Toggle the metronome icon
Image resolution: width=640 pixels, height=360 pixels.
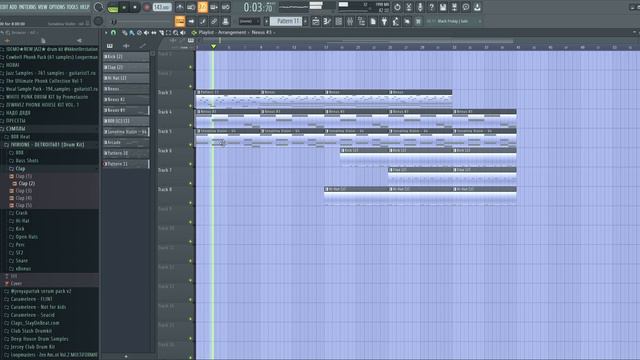180,7
